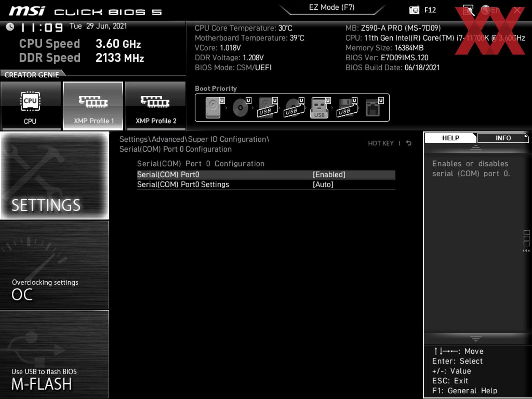Click the CREATOR GENIE label
Viewport: 532px width, 399px height.
(x=32, y=75)
